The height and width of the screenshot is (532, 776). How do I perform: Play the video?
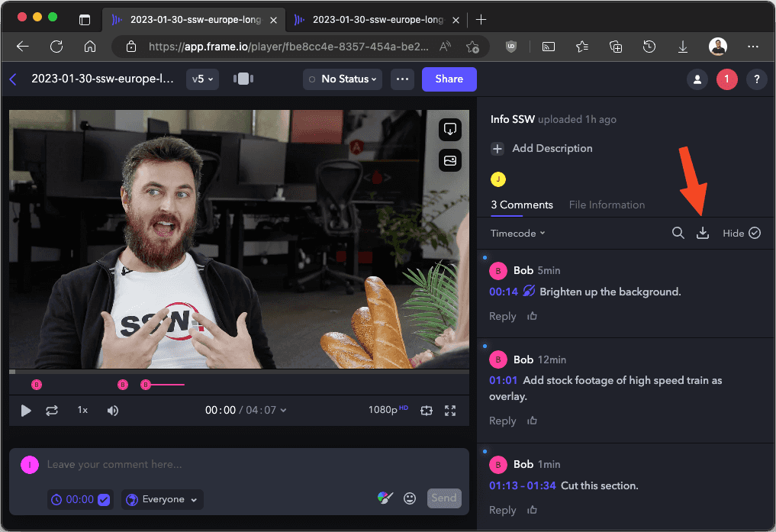[x=26, y=411]
